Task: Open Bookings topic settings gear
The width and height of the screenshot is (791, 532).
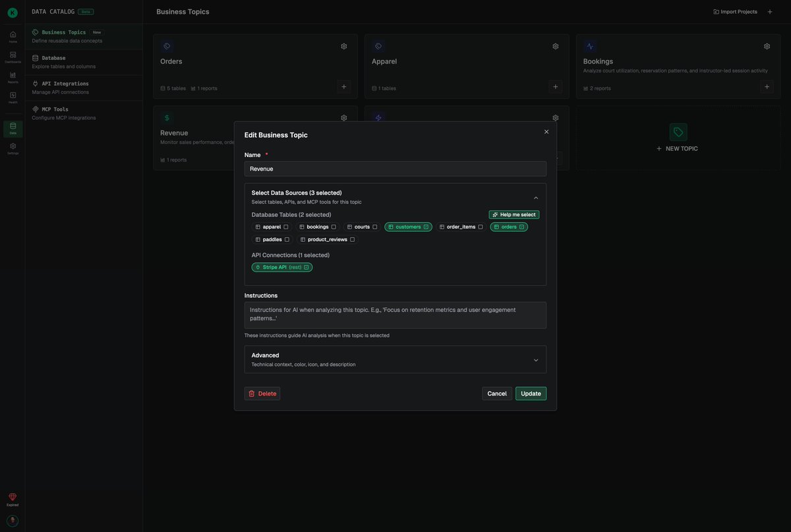Action: click(x=767, y=46)
